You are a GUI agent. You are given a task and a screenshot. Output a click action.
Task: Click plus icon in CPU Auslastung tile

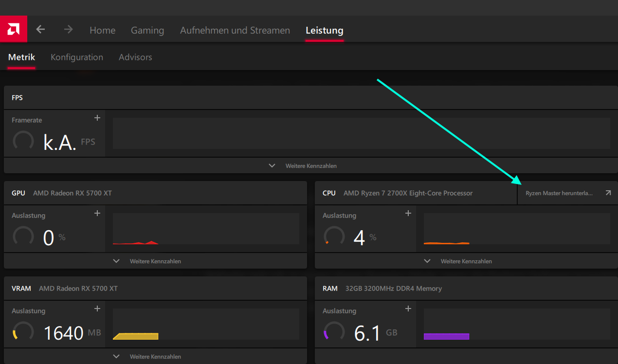pyautogui.click(x=408, y=213)
